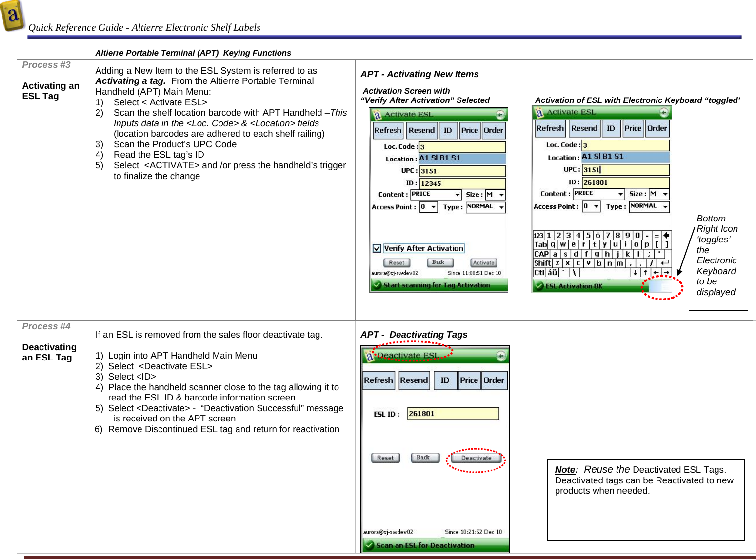Click the round OK icon in the left Activate ESL title bar
This screenshot has height=560, width=756.
(500, 115)
